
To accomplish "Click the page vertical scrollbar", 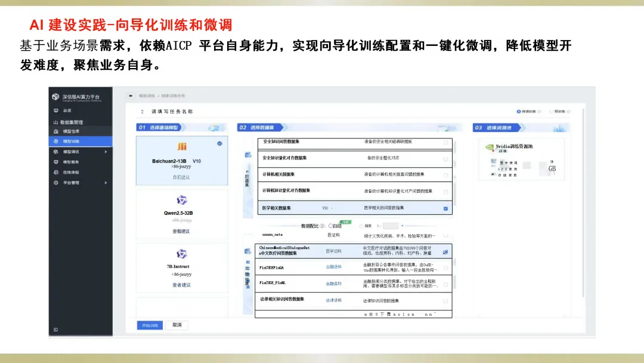I will [583, 201].
